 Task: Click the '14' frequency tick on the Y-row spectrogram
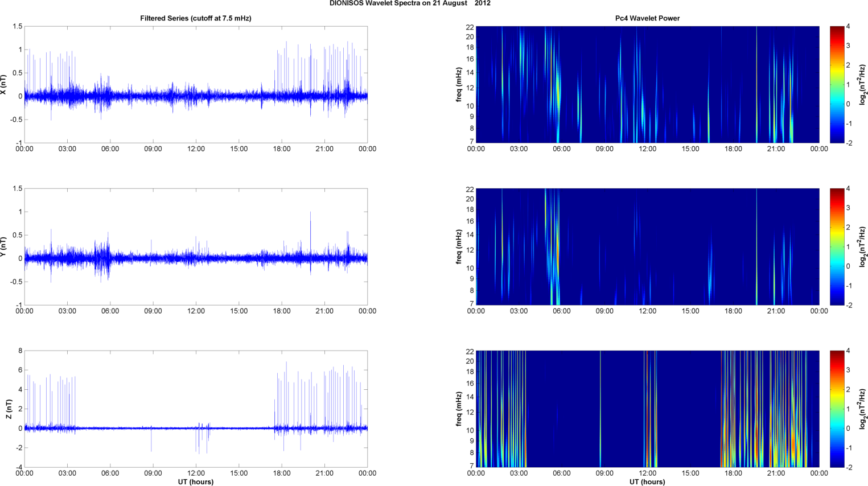(x=470, y=234)
